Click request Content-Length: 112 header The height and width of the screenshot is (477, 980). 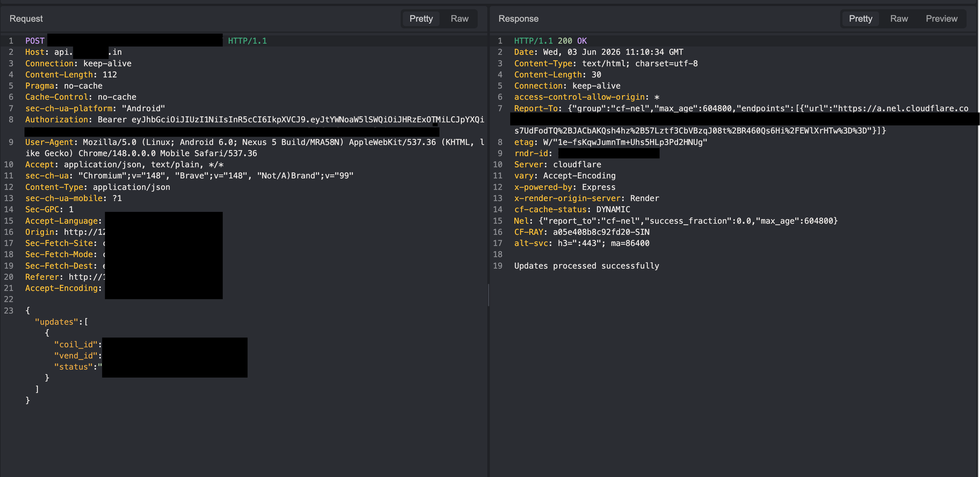point(71,75)
